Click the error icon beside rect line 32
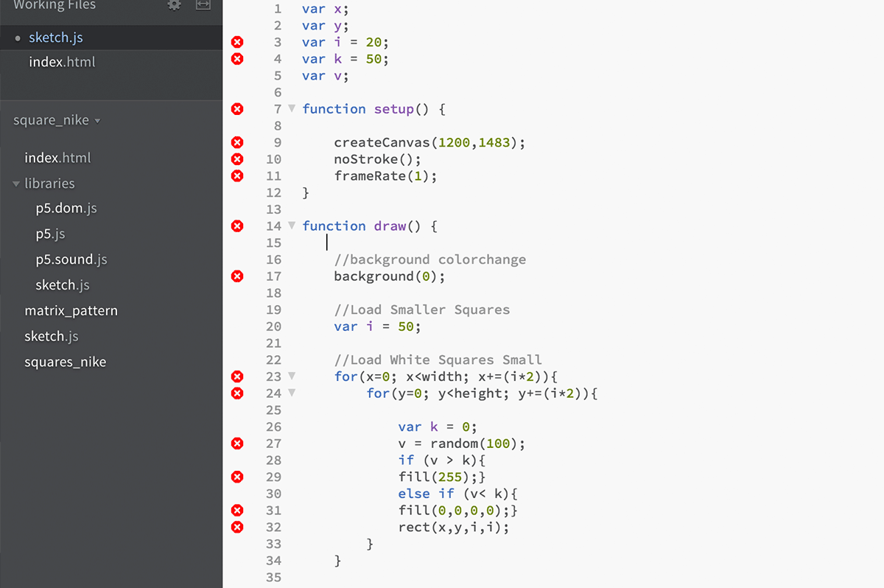Image resolution: width=884 pixels, height=588 pixels. coord(237,528)
